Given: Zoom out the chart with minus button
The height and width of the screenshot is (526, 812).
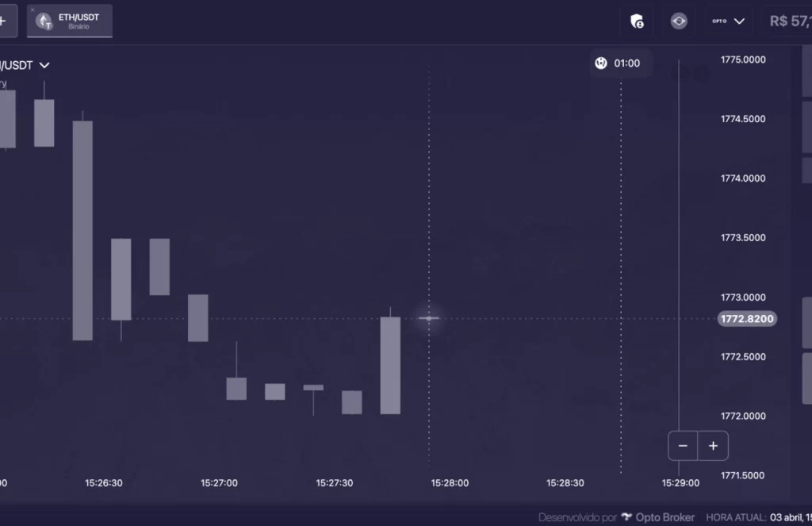Looking at the screenshot, I should pos(683,446).
